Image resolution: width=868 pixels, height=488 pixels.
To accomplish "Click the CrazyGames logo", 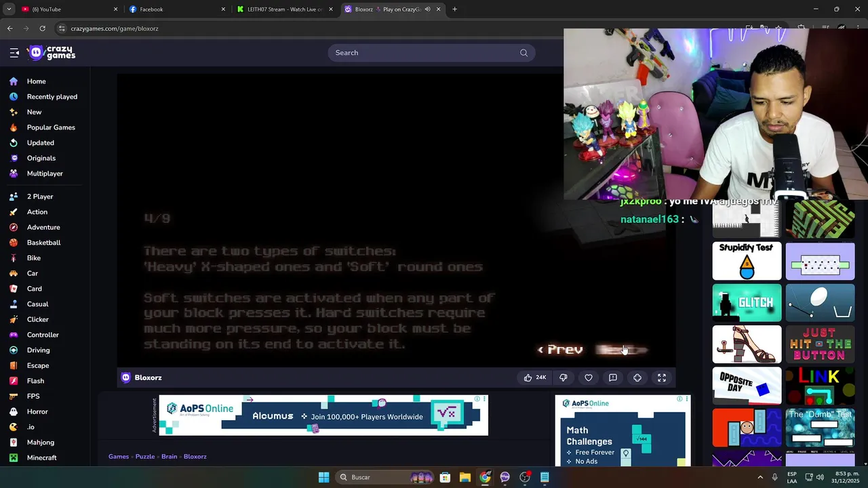I will 52,53.
